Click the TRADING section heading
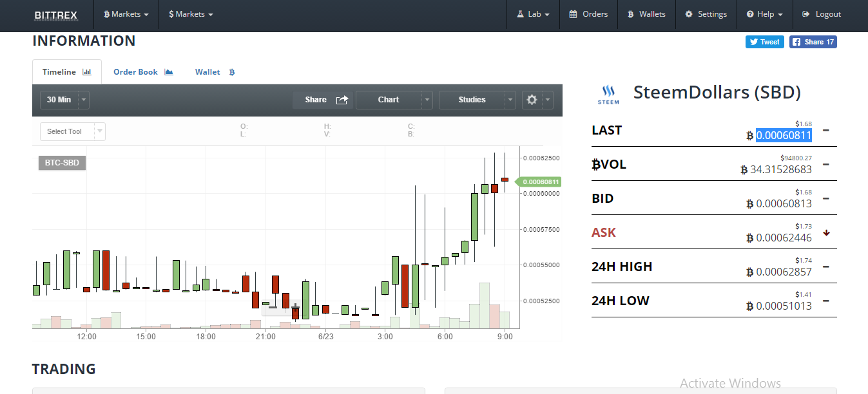868x394 pixels. click(x=64, y=369)
